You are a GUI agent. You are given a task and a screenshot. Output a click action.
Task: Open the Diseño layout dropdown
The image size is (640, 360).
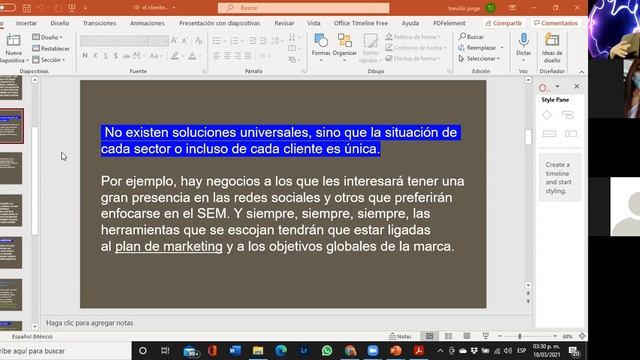[47, 37]
